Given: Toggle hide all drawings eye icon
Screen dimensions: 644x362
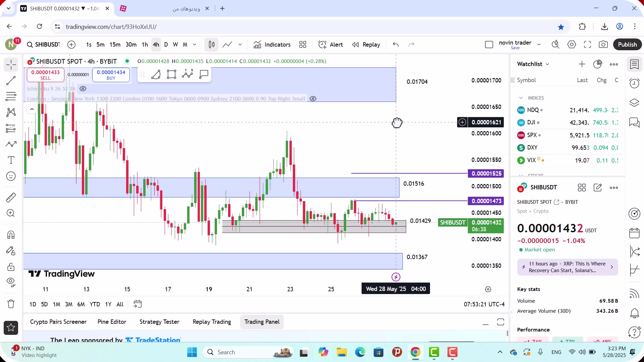Looking at the screenshot, I should (x=11, y=283).
